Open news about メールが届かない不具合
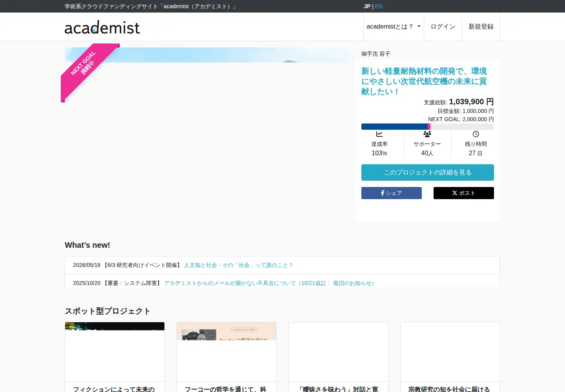The width and height of the screenshot is (565, 392). click(x=270, y=283)
